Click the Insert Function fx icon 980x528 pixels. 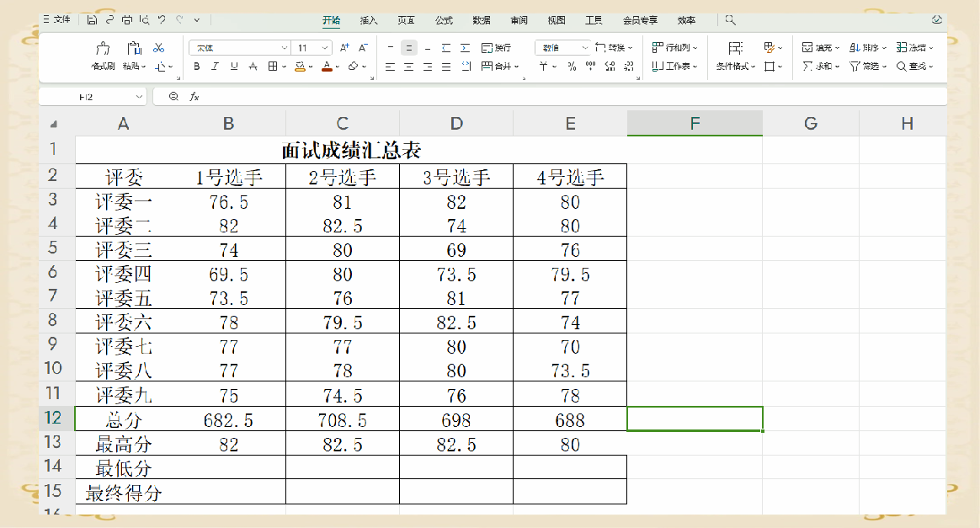pyautogui.click(x=194, y=97)
